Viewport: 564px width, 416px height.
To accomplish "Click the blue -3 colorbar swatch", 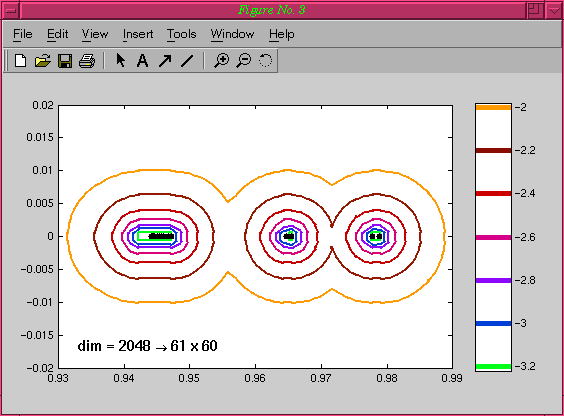I will [493, 323].
